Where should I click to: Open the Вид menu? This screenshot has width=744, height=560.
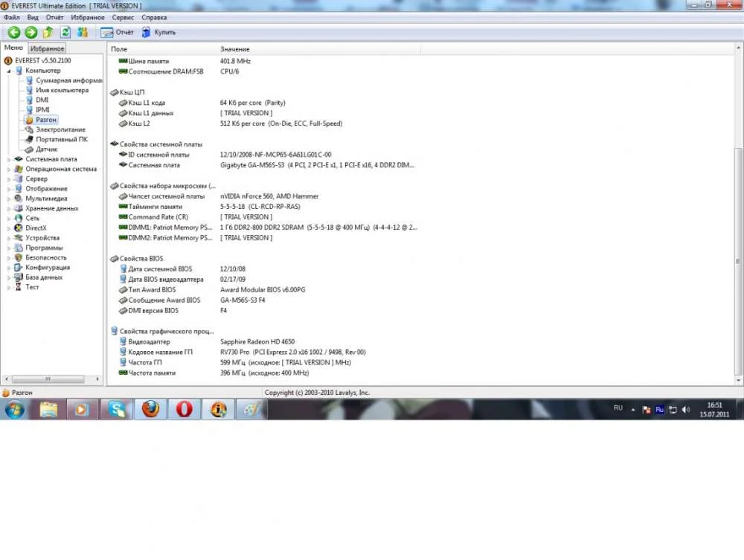(33, 18)
